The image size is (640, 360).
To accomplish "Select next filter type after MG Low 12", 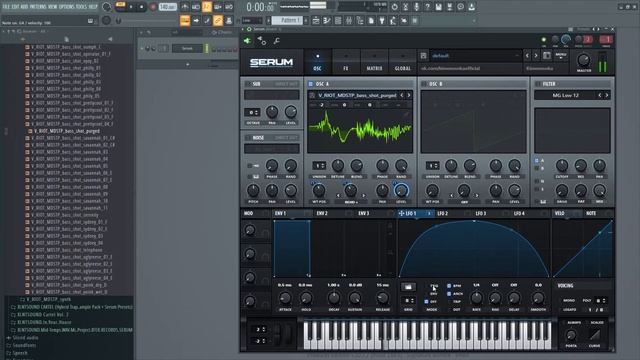I will [x=607, y=95].
